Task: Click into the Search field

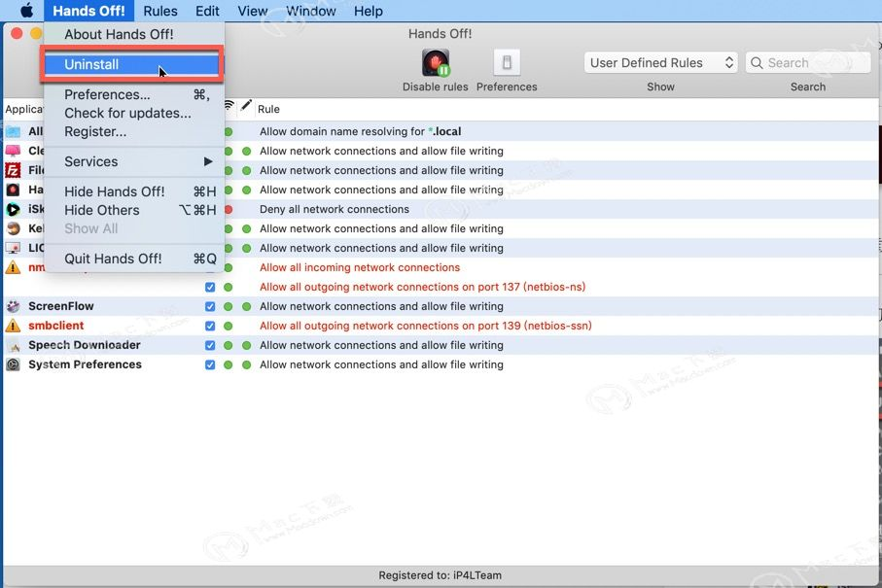Action: pos(808,62)
